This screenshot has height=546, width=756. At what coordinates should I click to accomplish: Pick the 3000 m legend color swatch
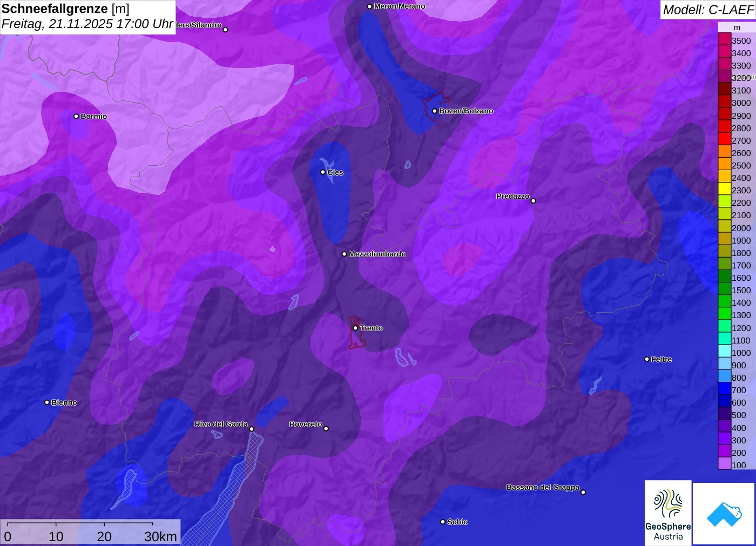725,102
